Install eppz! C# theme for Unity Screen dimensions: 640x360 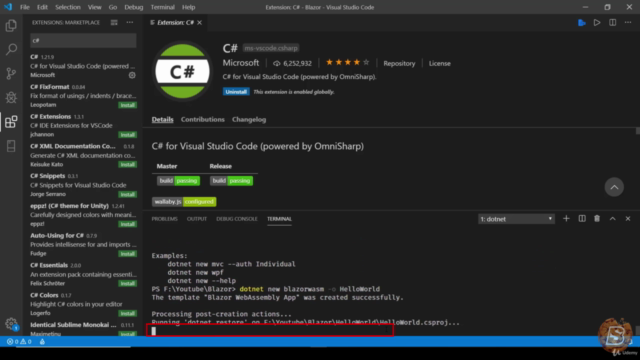point(128,224)
